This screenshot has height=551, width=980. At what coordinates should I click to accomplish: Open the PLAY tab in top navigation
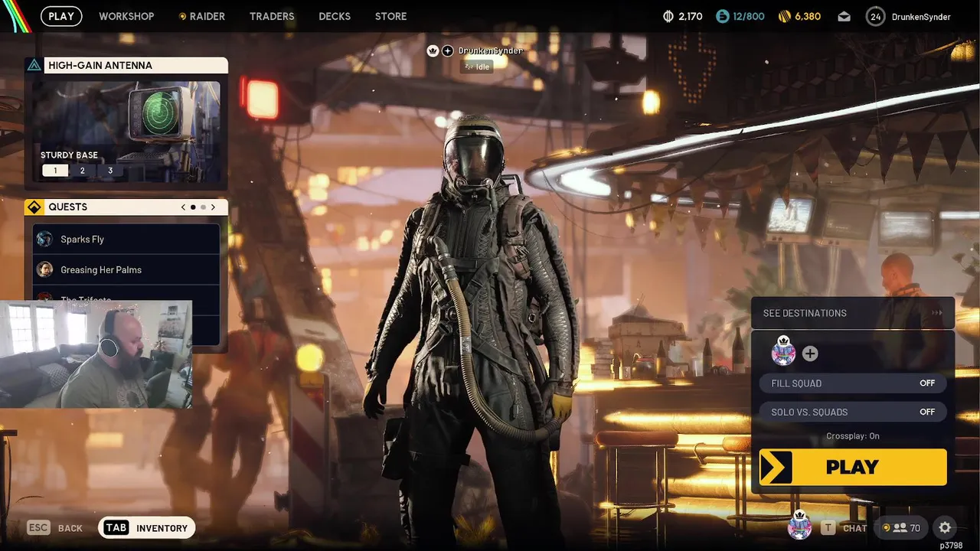[x=61, y=16]
